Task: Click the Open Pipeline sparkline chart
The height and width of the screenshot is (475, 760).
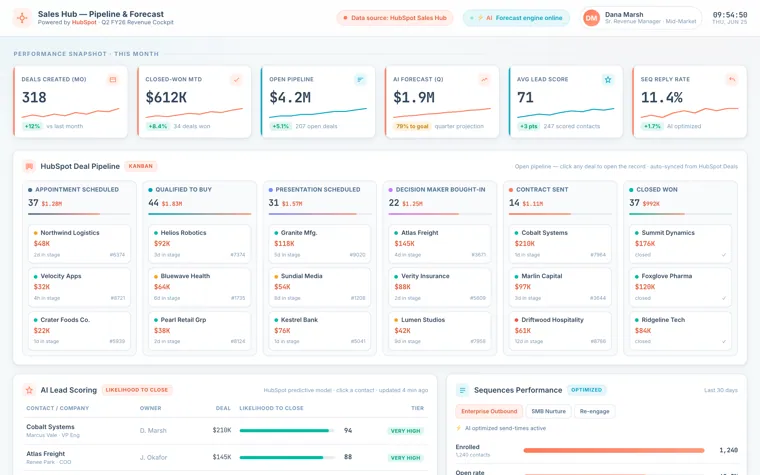Action: click(318, 113)
